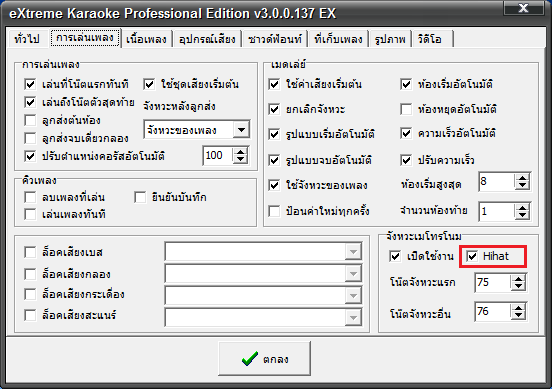
Task: Enable ป้อนค่าใหม่ทุกครั้ง checkbox
Action: pyautogui.click(x=274, y=211)
